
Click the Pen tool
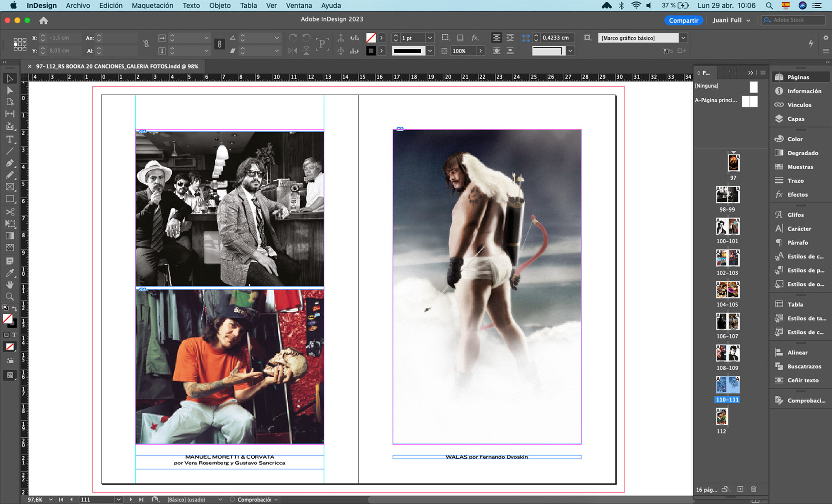click(10, 163)
